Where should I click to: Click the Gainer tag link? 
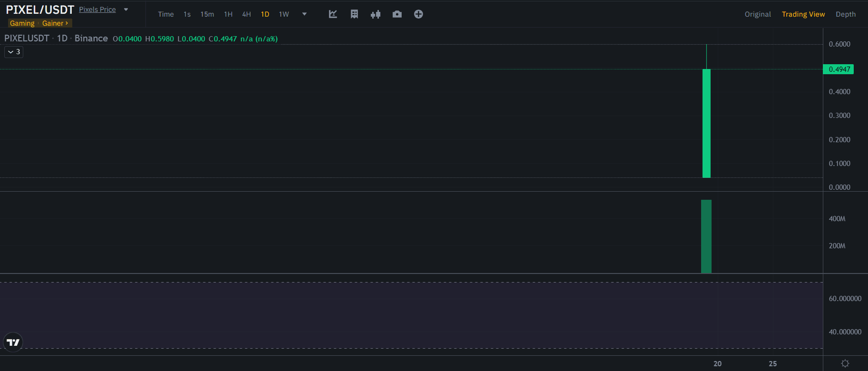55,23
